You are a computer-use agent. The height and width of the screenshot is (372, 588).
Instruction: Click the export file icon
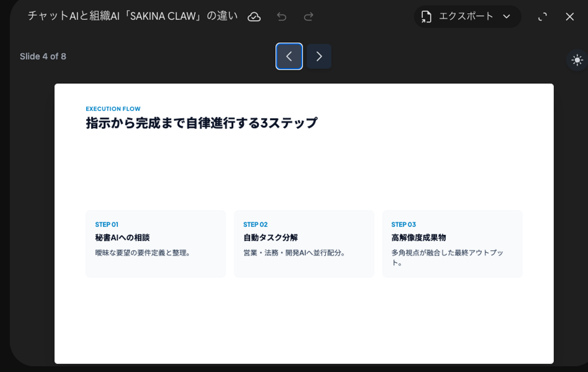point(426,17)
